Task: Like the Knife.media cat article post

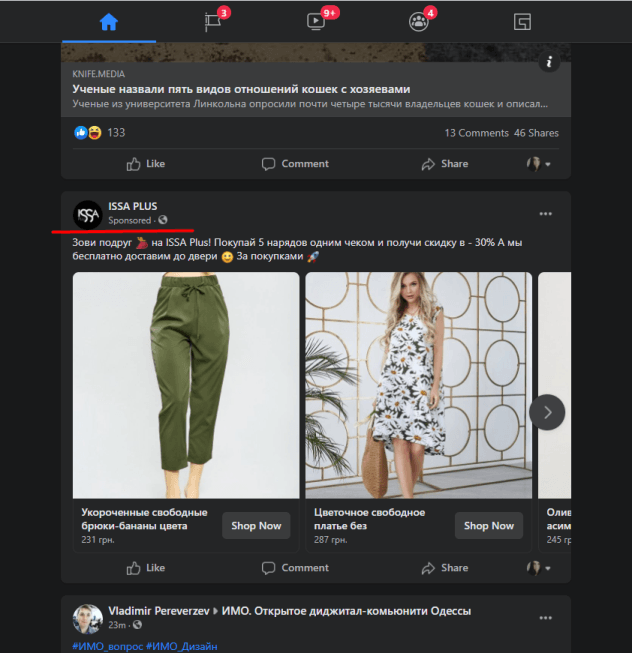Action: click(146, 164)
